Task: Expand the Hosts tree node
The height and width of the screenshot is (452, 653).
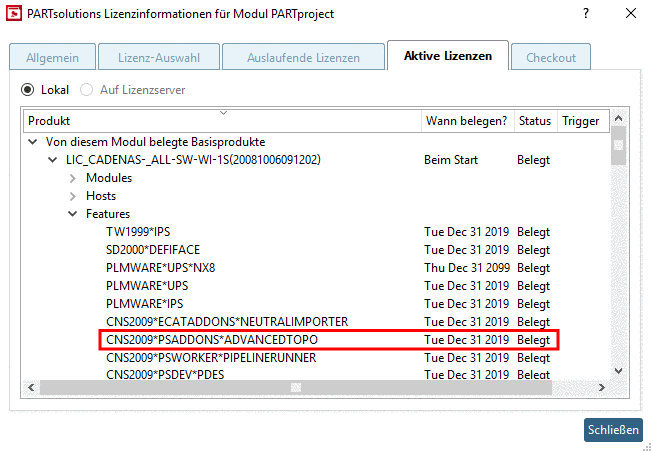Action: click(73, 196)
